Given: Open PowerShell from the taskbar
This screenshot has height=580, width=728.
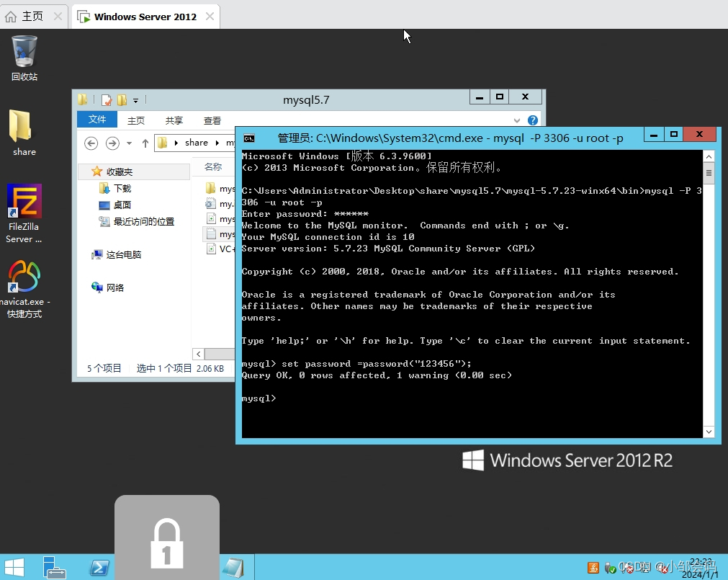Looking at the screenshot, I should 99,568.
